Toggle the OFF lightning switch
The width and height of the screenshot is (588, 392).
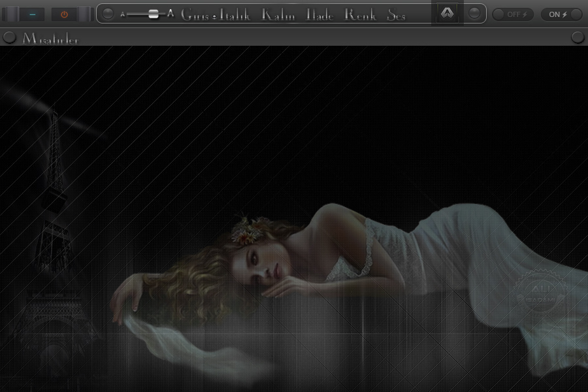(x=513, y=14)
